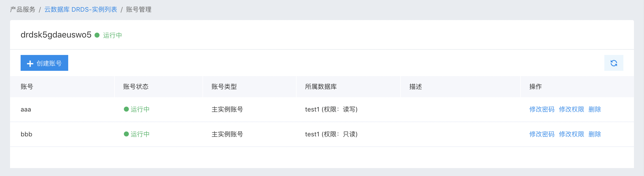This screenshot has height=176, width=644.
Task: Click the 账号类型 column header
Action: click(224, 86)
